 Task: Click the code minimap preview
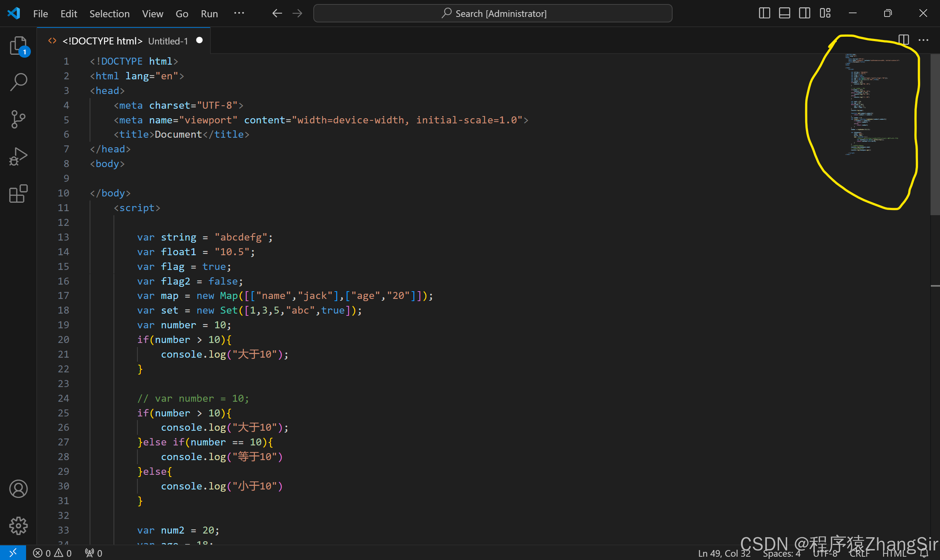point(872,104)
